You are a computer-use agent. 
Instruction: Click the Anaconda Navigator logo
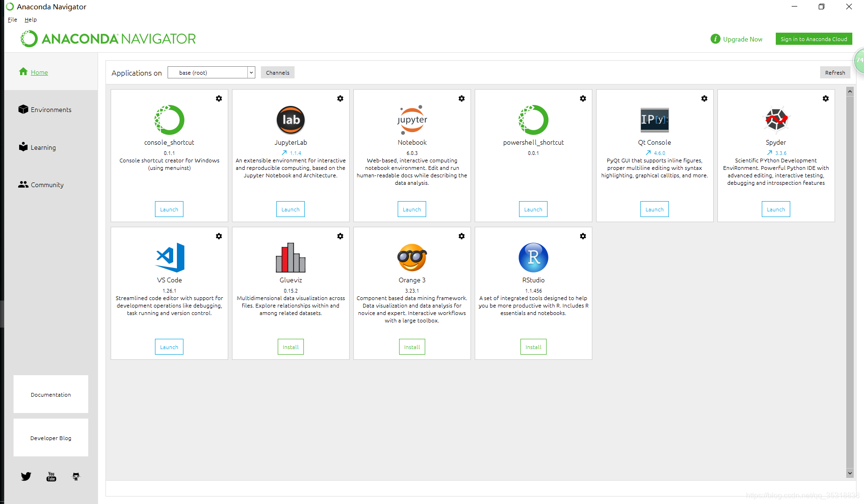click(108, 39)
